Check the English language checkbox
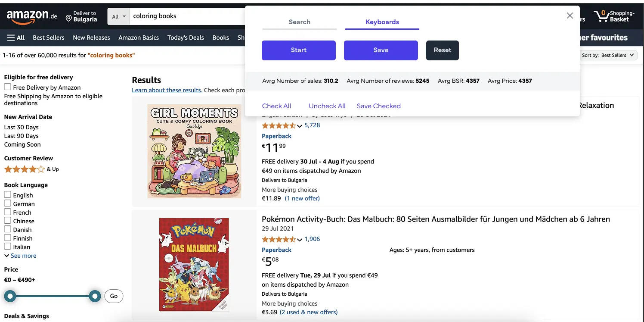The height and width of the screenshot is (322, 644). click(x=8, y=195)
